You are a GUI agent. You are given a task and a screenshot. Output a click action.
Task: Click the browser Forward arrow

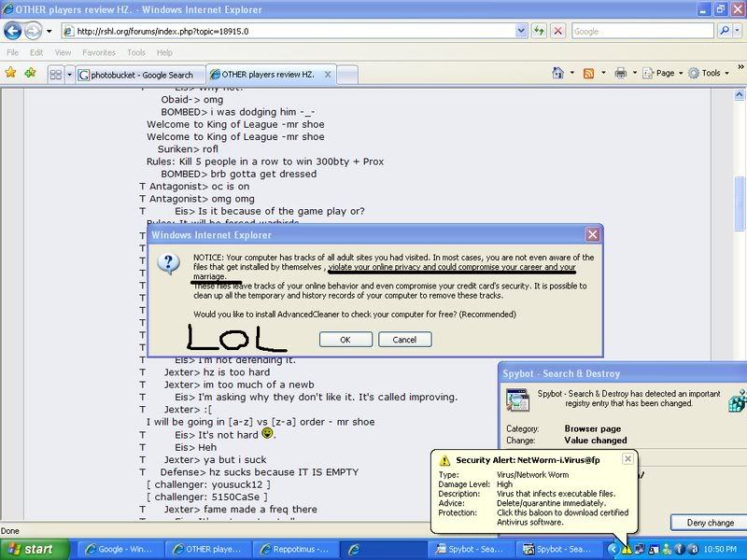33,32
